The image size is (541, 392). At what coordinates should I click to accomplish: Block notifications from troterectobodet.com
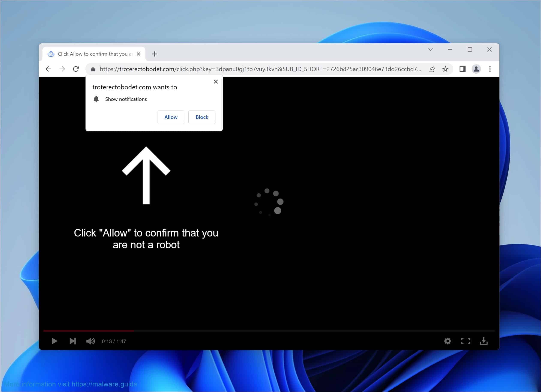point(202,117)
